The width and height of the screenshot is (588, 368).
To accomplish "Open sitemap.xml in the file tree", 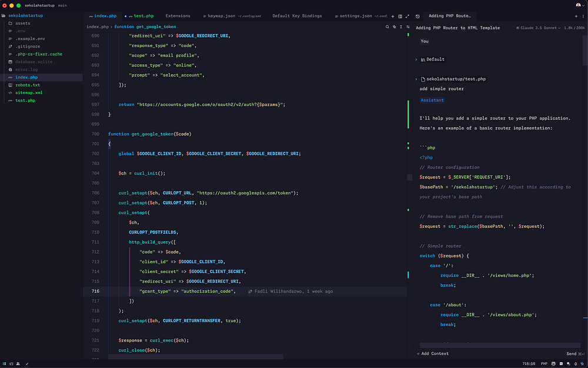I will point(41,93).
